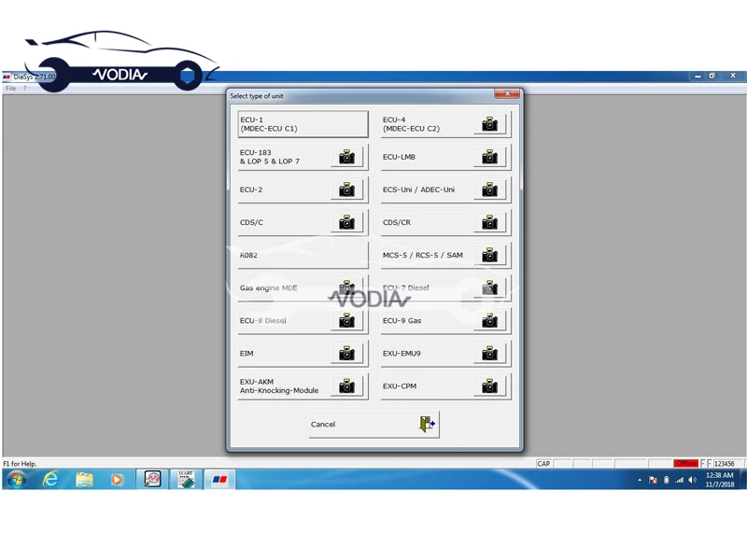The height and width of the screenshot is (560, 747).
Task: Choose the EIM unit label
Action: (247, 354)
